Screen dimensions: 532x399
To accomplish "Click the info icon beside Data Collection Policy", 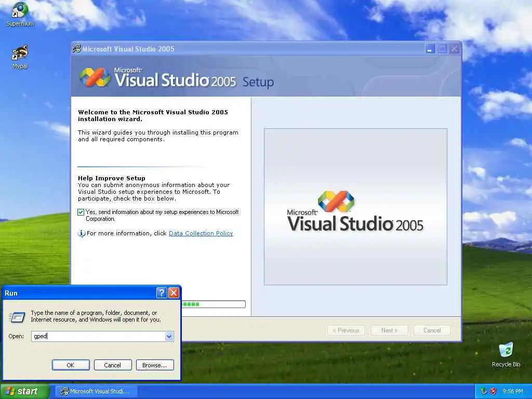I will pyautogui.click(x=82, y=233).
